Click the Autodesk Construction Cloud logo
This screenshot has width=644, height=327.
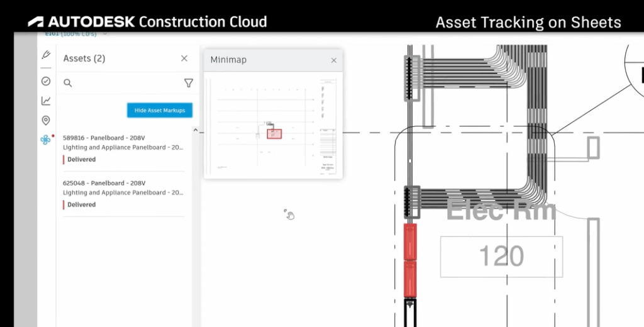(x=147, y=22)
